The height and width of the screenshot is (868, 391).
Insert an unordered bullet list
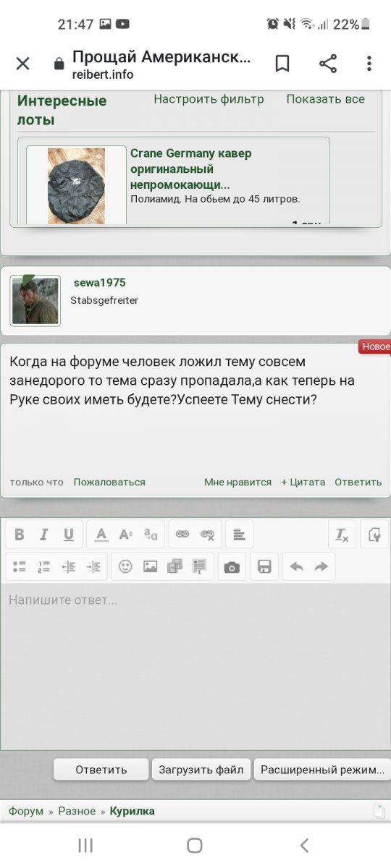(20, 567)
